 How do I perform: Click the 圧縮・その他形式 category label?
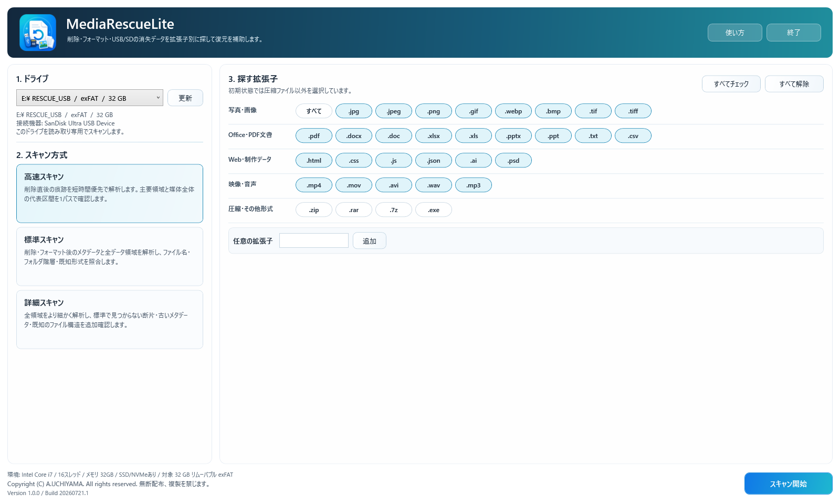click(x=250, y=209)
